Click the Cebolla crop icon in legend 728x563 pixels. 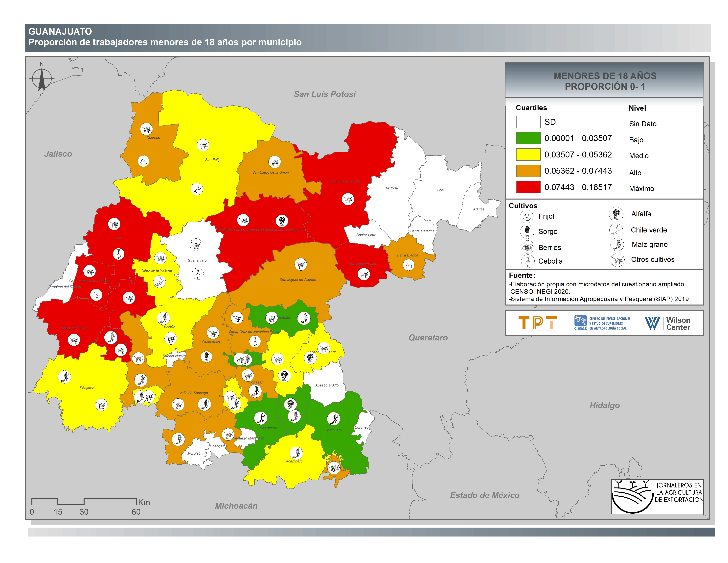pos(528,261)
